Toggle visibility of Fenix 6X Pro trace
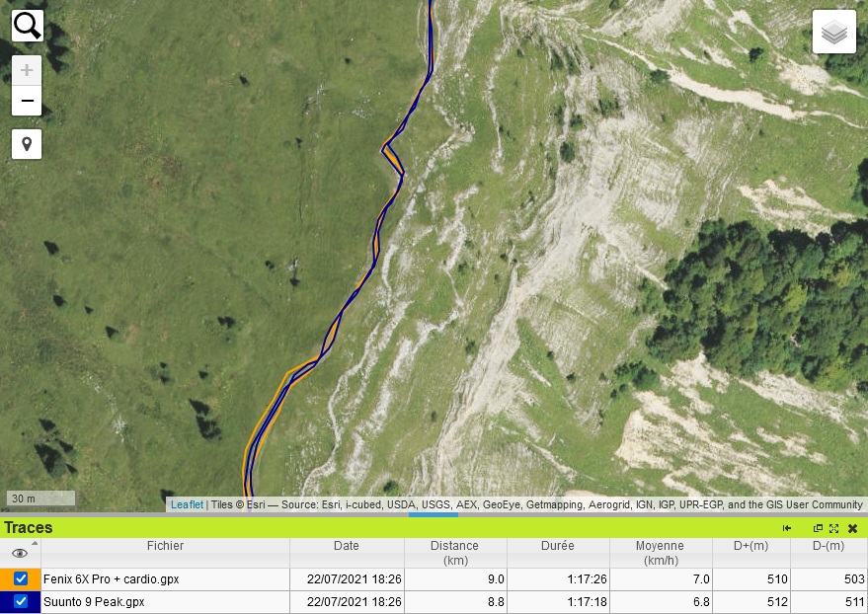 [21, 579]
